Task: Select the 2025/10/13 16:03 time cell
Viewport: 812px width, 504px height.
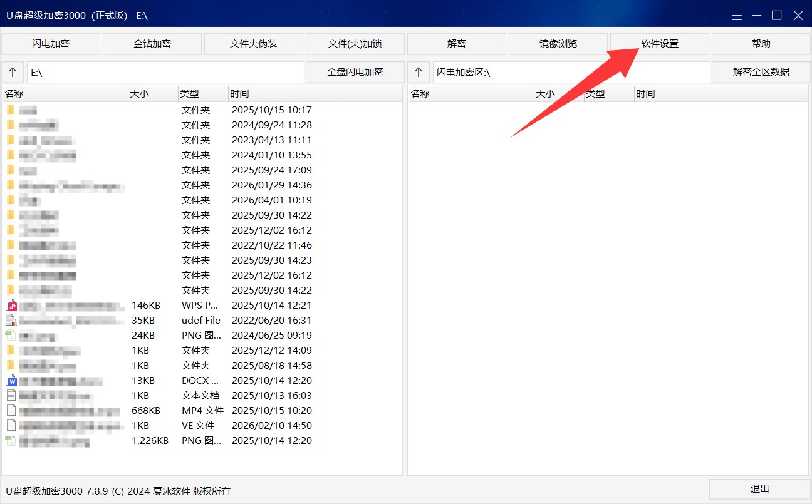Action: [x=272, y=396]
